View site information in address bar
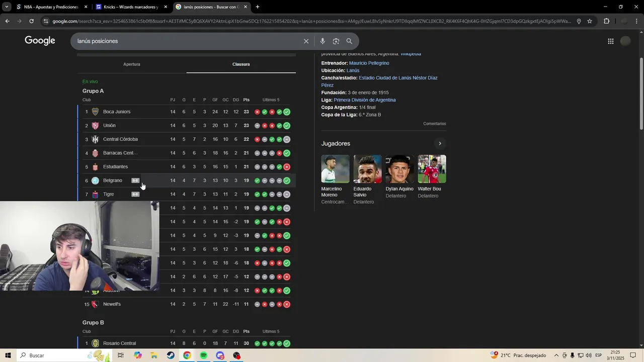Viewport: 644px width, 362px height. [x=46, y=21]
